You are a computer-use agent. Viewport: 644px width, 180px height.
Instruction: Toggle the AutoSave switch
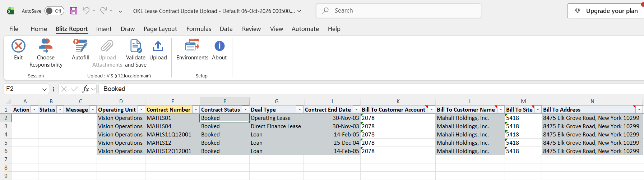click(x=54, y=11)
